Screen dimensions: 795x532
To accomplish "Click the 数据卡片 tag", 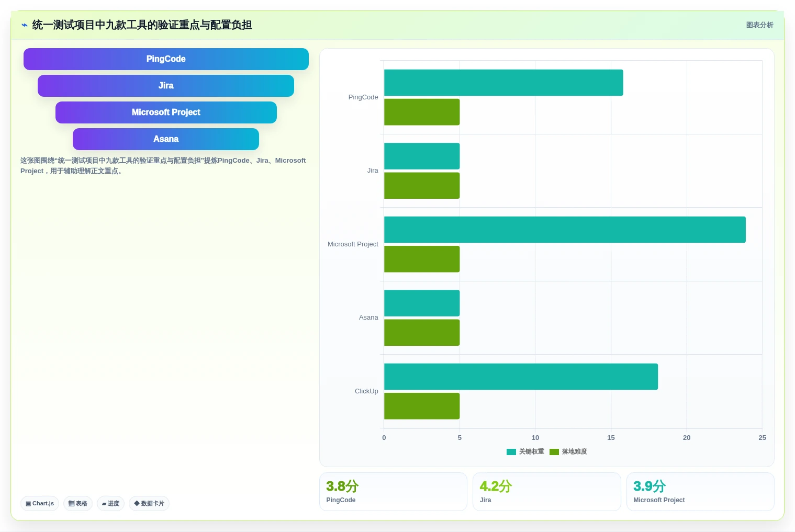I will (149, 504).
